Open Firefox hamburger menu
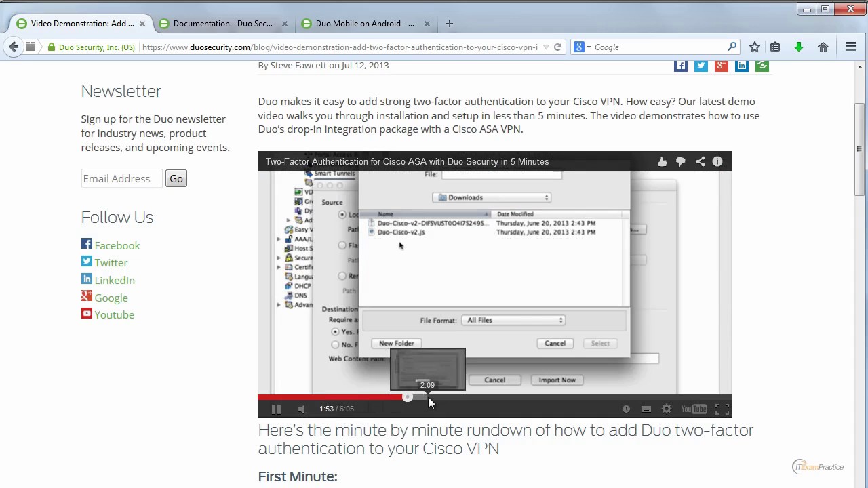This screenshot has height=488, width=868. click(x=851, y=47)
